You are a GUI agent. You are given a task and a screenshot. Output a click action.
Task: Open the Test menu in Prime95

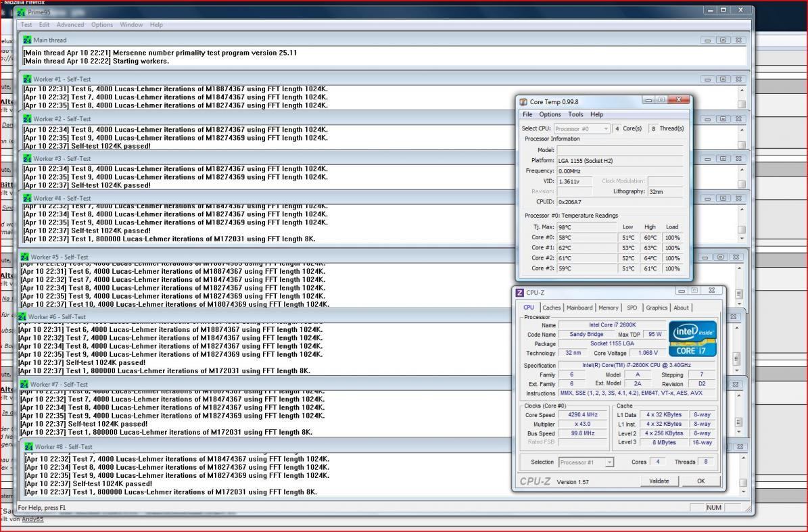(26, 25)
